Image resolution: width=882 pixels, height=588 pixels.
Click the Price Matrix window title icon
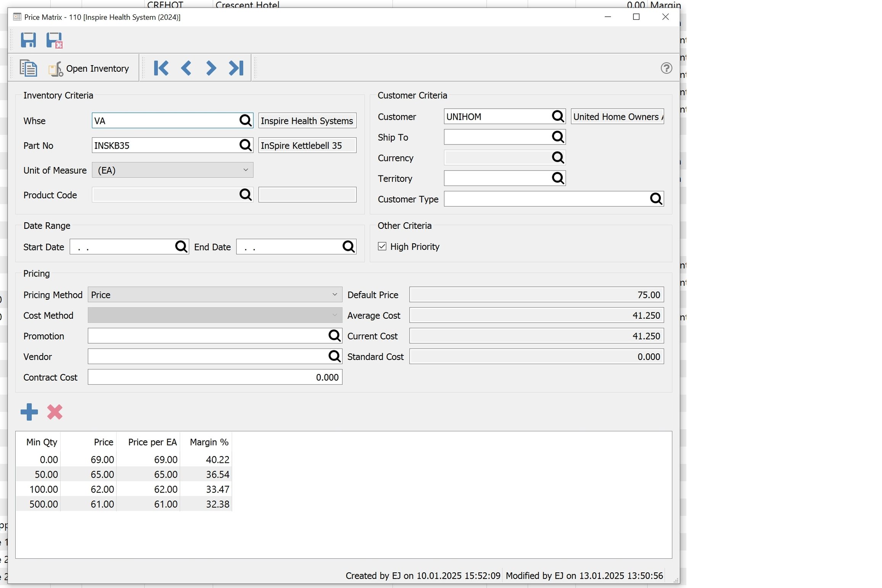[17, 17]
